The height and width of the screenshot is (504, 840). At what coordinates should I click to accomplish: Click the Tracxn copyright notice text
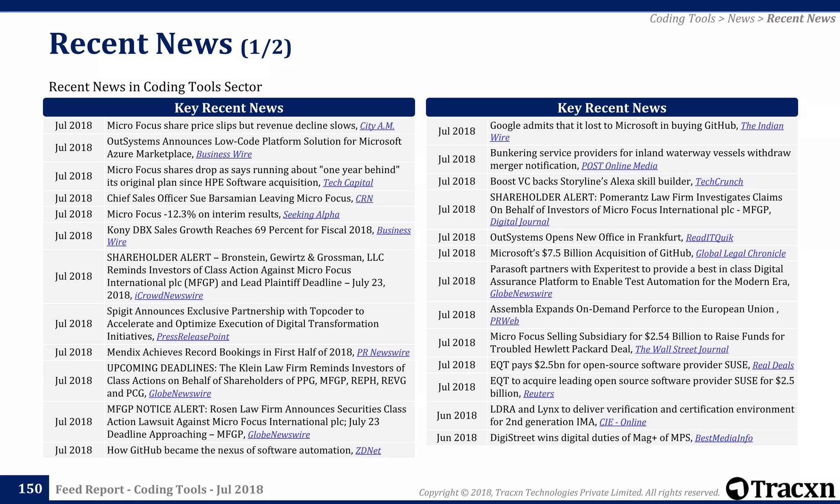click(569, 493)
